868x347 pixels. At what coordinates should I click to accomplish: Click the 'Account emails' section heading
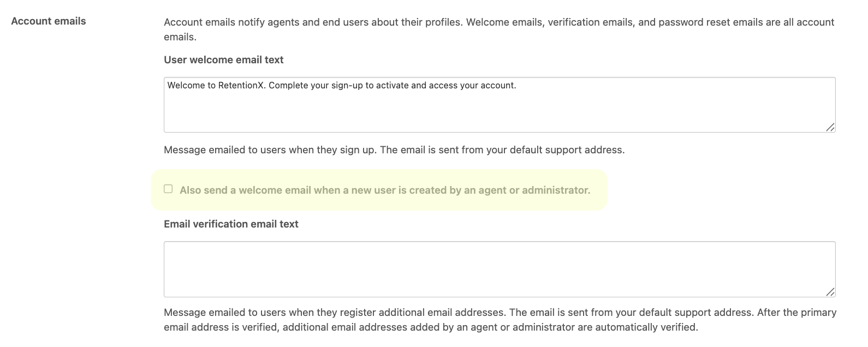point(48,21)
